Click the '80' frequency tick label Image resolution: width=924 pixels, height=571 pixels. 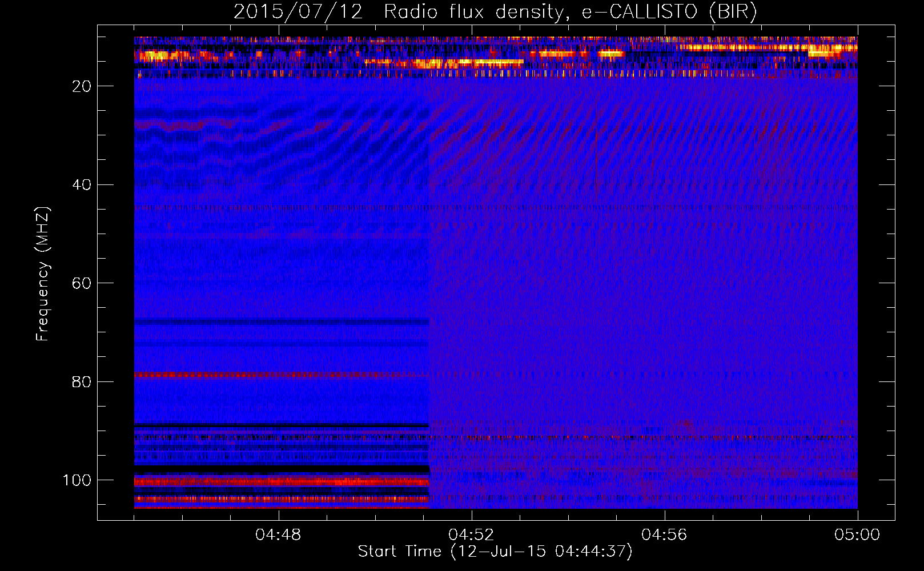click(x=82, y=381)
